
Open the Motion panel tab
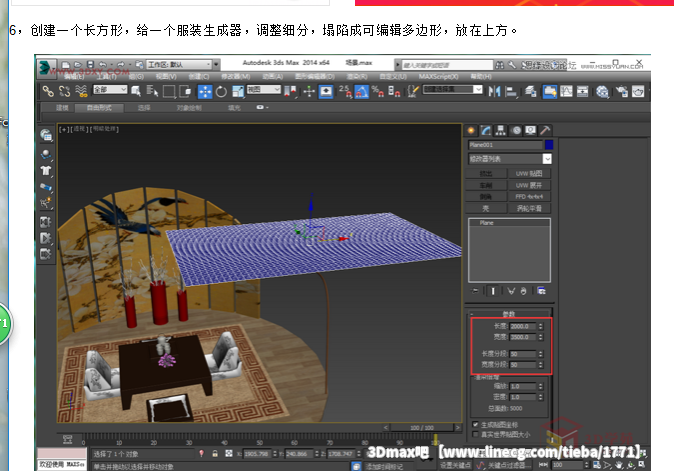coord(516,130)
